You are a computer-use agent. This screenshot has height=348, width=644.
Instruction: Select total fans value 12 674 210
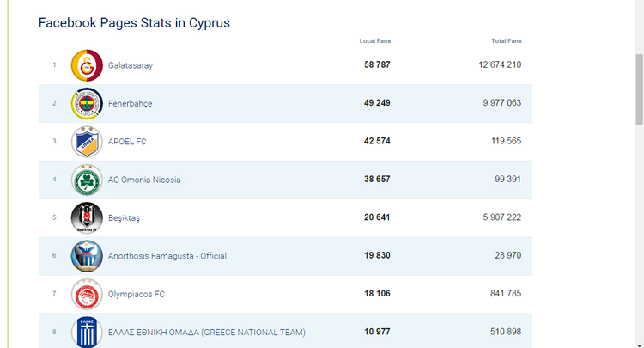point(500,65)
